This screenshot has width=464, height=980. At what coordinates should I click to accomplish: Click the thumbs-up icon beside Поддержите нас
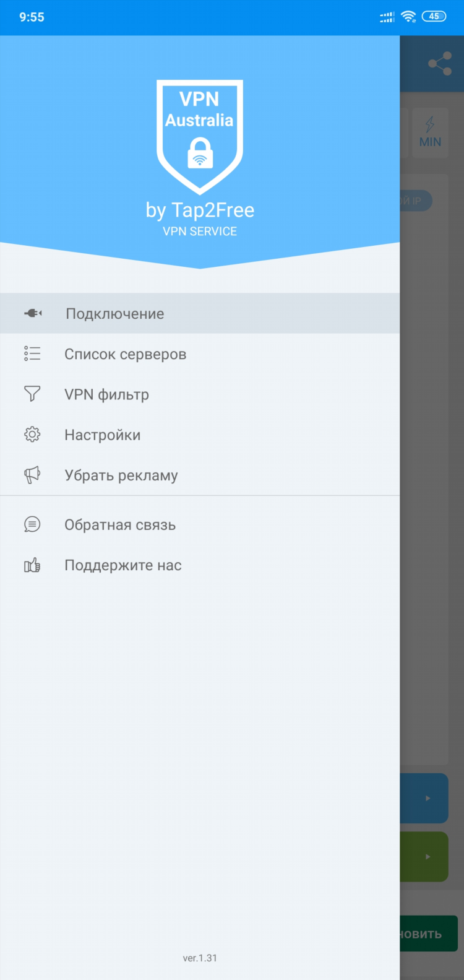(x=32, y=565)
